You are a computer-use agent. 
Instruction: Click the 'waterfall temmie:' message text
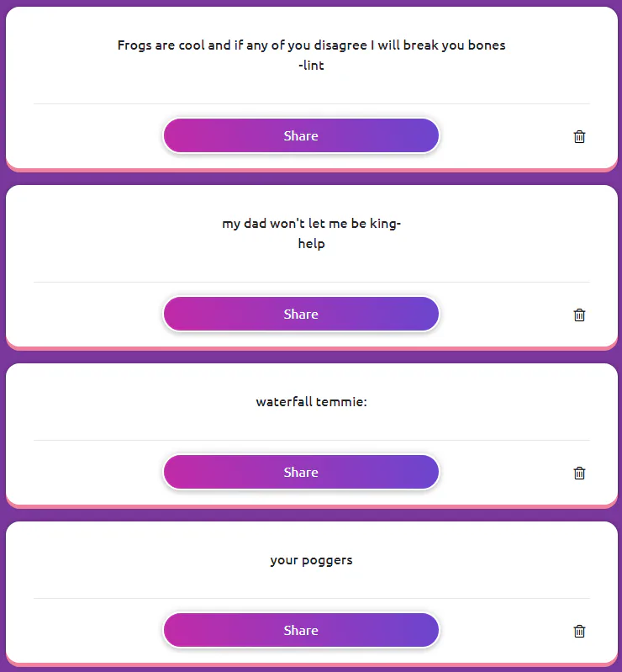pos(311,402)
